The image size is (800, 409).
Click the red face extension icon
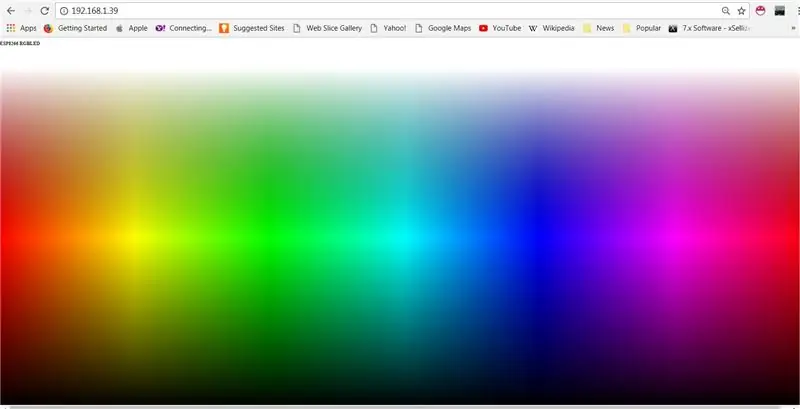761,11
